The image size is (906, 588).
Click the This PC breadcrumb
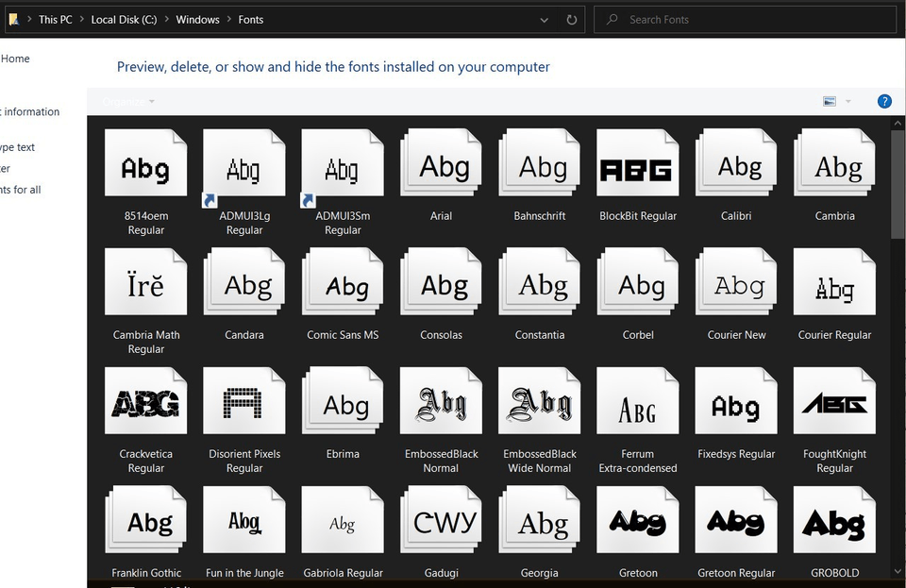tap(55, 20)
